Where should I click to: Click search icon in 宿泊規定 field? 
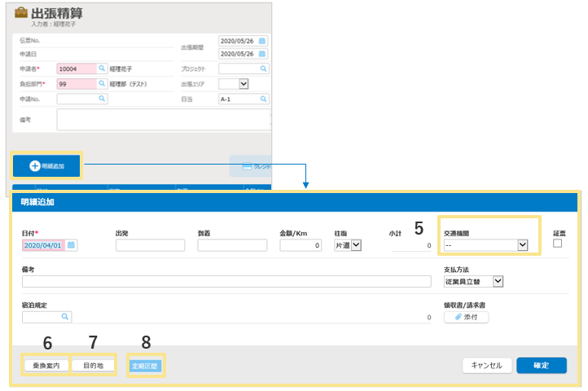pos(65,318)
